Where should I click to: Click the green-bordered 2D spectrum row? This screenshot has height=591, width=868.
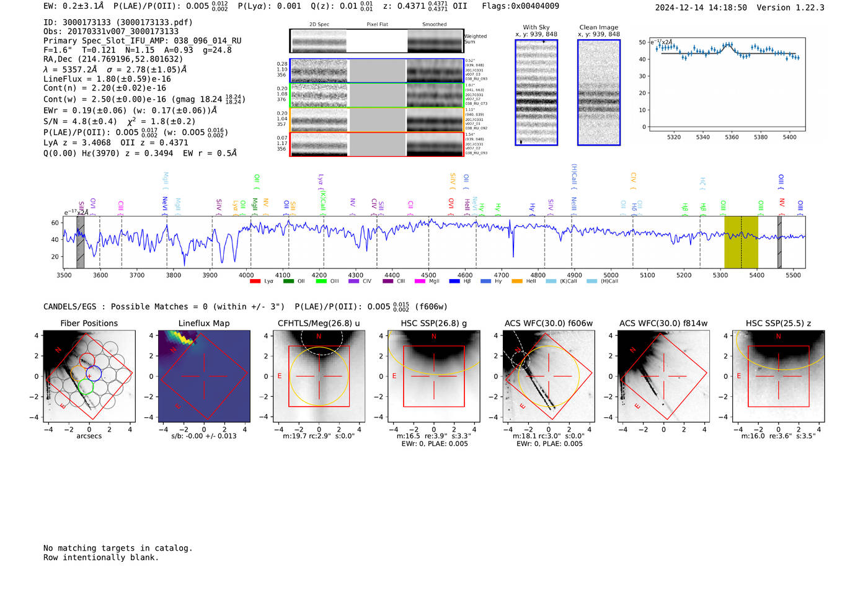[x=376, y=96]
